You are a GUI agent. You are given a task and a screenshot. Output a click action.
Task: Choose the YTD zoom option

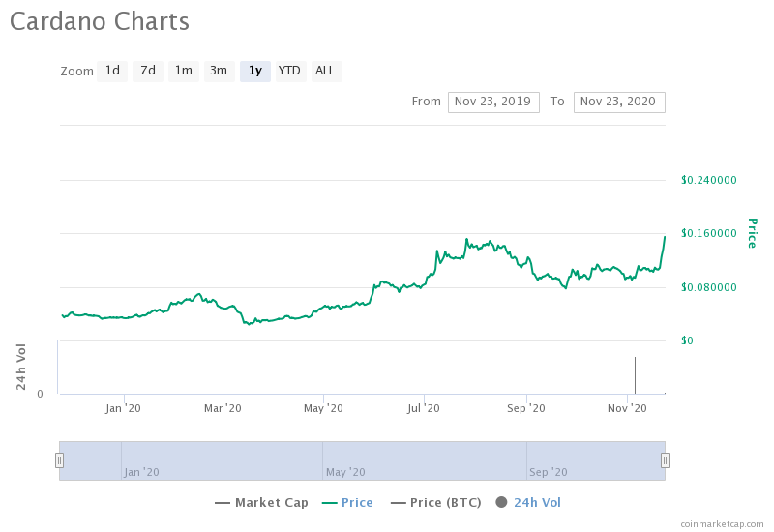(289, 71)
